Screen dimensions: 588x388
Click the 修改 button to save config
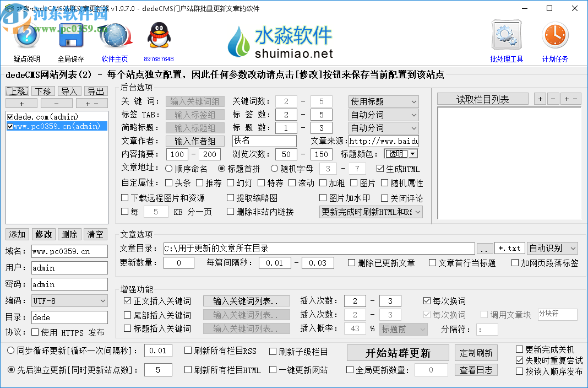(43, 234)
